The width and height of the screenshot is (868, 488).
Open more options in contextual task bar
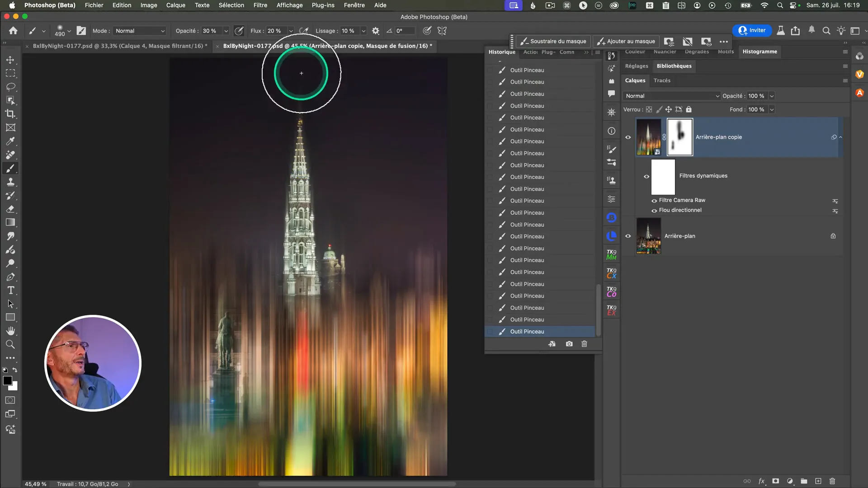[724, 41]
